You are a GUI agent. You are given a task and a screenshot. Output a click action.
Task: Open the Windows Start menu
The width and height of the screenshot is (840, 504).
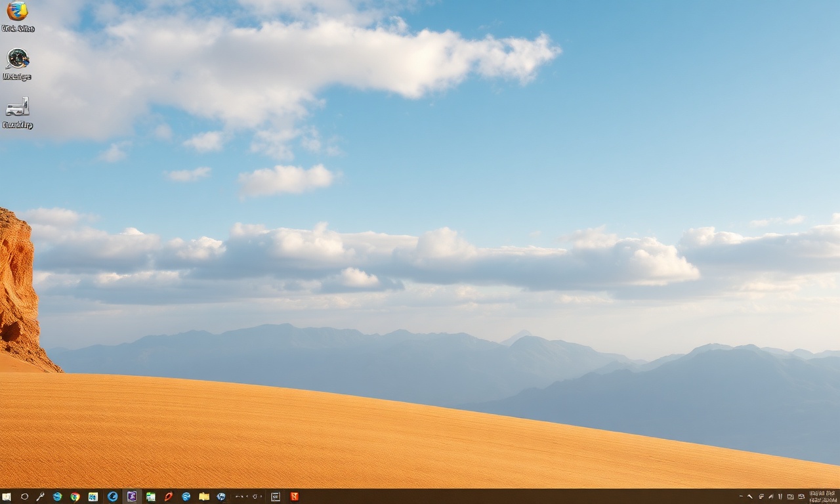tap(7, 497)
